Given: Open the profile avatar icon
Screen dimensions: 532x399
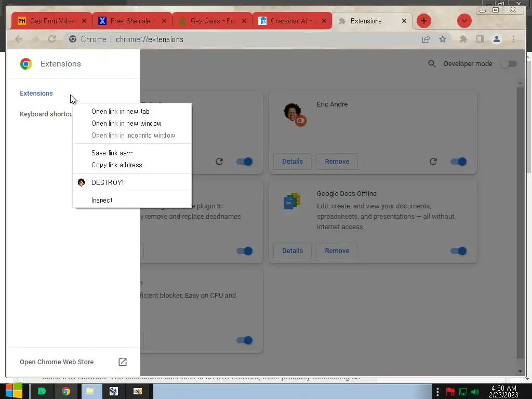Looking at the screenshot, I should 496,39.
